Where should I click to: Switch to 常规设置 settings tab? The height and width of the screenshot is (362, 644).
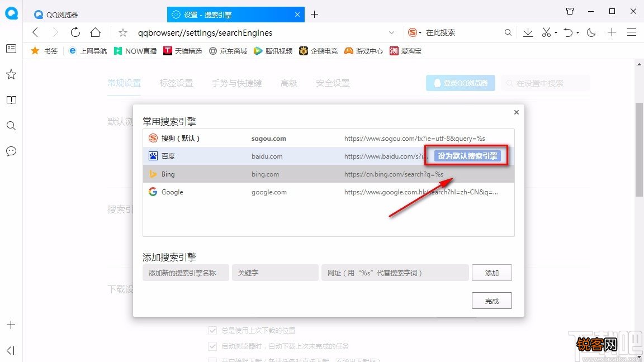point(124,83)
